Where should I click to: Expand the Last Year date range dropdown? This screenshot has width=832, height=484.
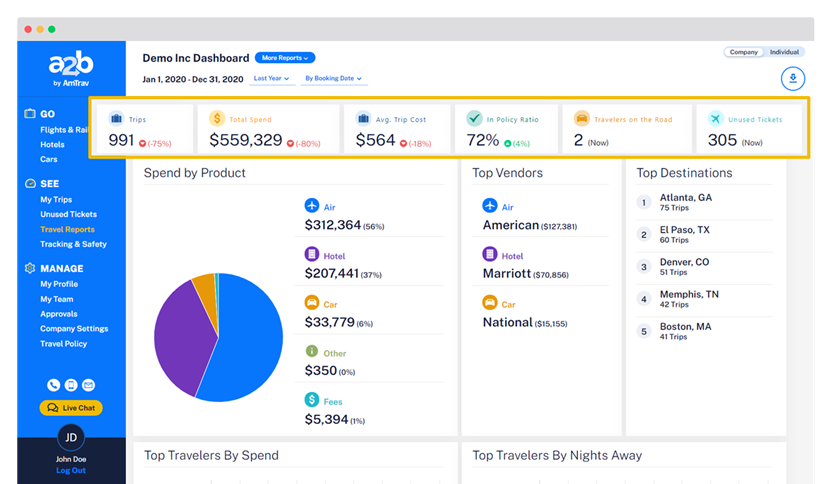tap(271, 78)
